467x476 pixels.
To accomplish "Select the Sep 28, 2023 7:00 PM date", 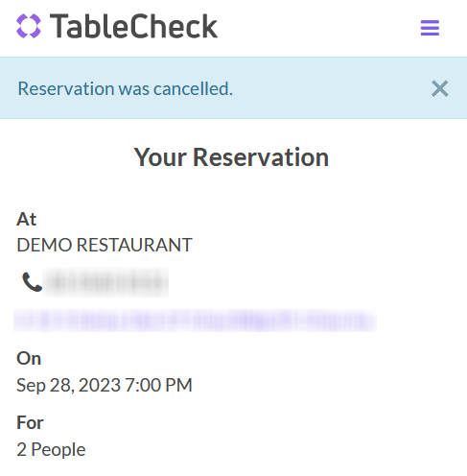I will click(105, 385).
